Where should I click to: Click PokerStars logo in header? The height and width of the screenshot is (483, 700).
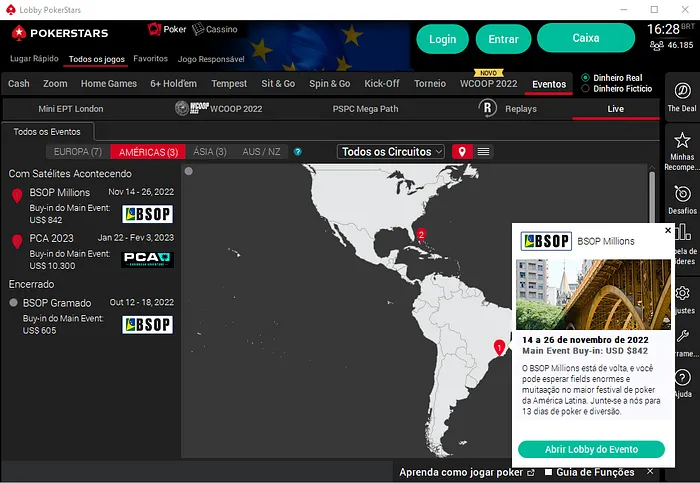(60, 33)
